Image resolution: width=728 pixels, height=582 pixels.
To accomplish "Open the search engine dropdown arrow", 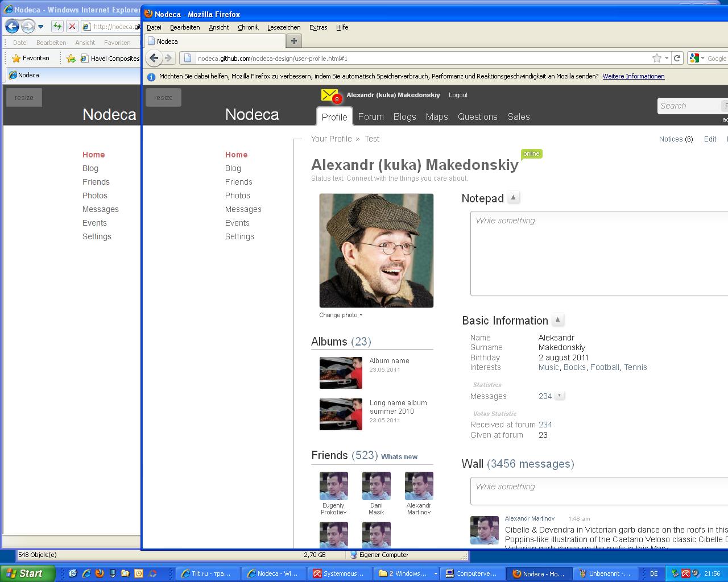I will pos(703,58).
